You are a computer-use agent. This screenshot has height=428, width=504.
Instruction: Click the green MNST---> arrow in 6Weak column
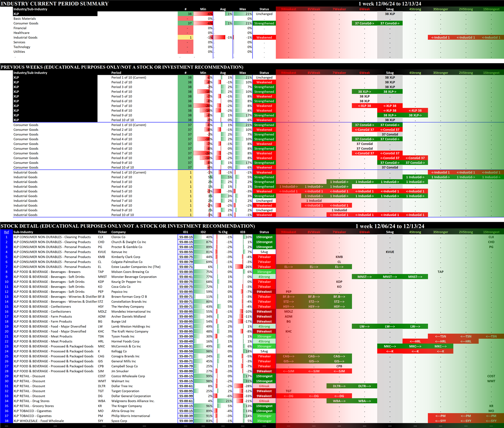[364, 277]
